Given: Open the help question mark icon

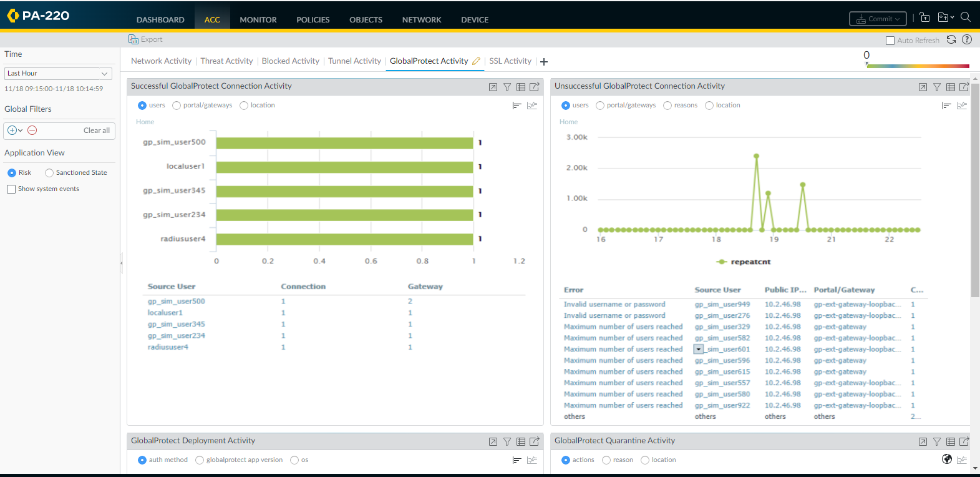Looking at the screenshot, I should [967, 39].
